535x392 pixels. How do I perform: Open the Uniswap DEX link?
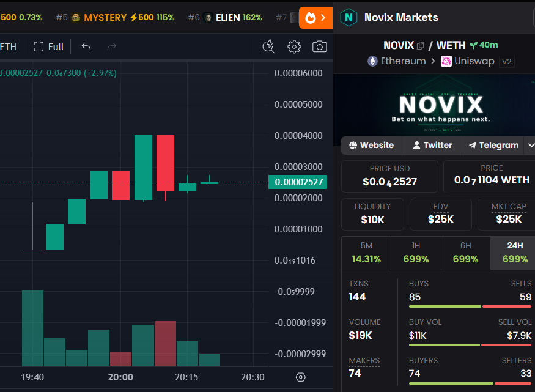[x=468, y=61]
